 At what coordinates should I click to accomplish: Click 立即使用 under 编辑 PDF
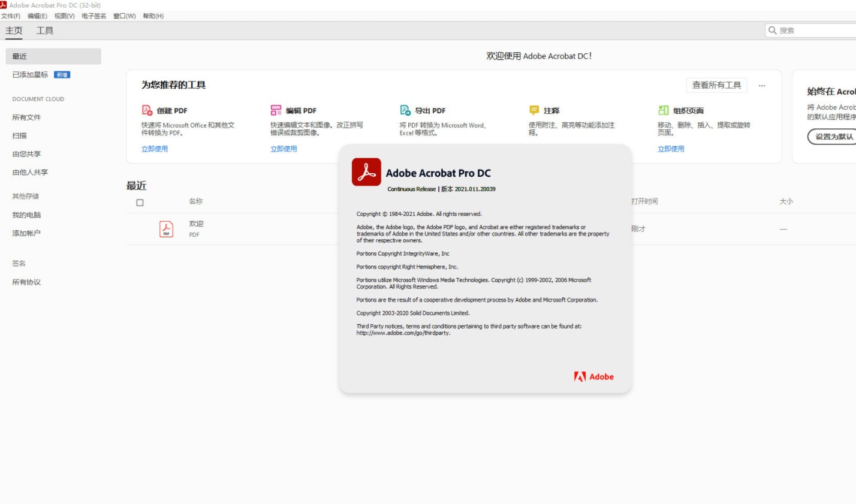pos(284,149)
